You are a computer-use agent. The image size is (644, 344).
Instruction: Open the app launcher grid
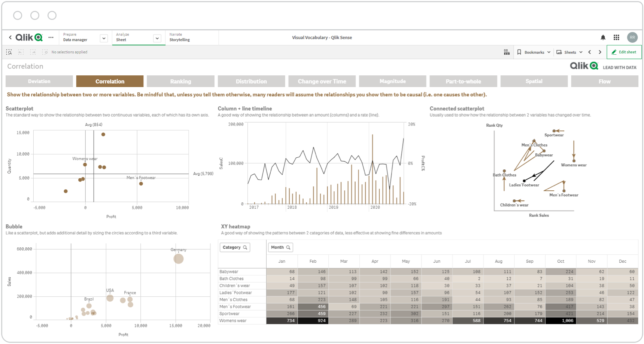pyautogui.click(x=616, y=37)
